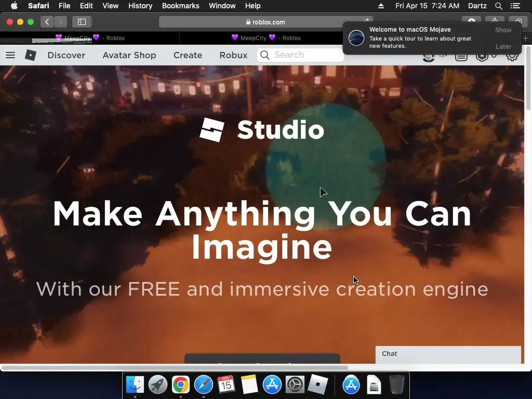The width and height of the screenshot is (532, 399).
Task: Open the Safari application menu
Action: tap(38, 6)
